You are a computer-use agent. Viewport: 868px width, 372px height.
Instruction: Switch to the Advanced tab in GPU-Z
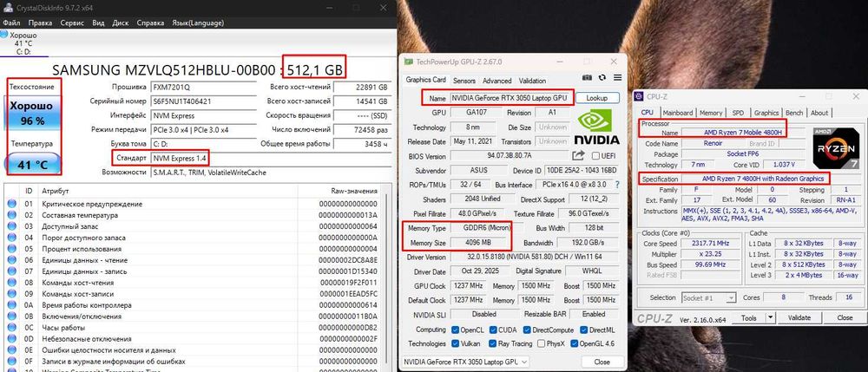click(496, 81)
